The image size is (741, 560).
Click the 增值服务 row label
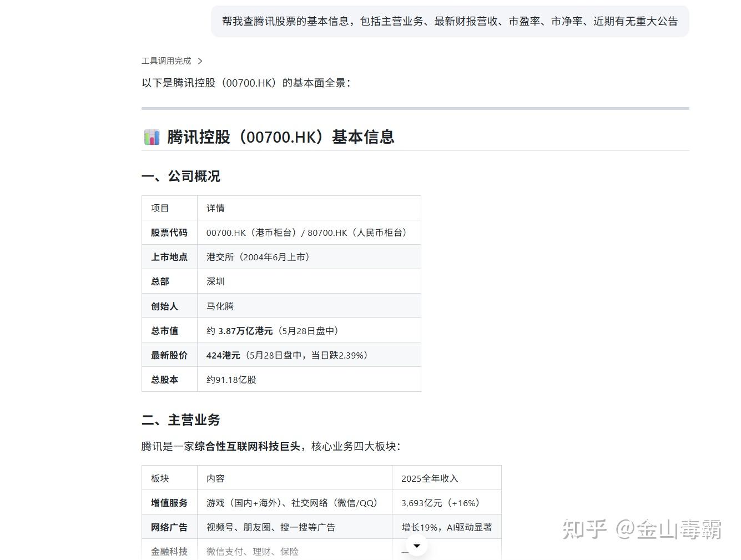(x=169, y=503)
